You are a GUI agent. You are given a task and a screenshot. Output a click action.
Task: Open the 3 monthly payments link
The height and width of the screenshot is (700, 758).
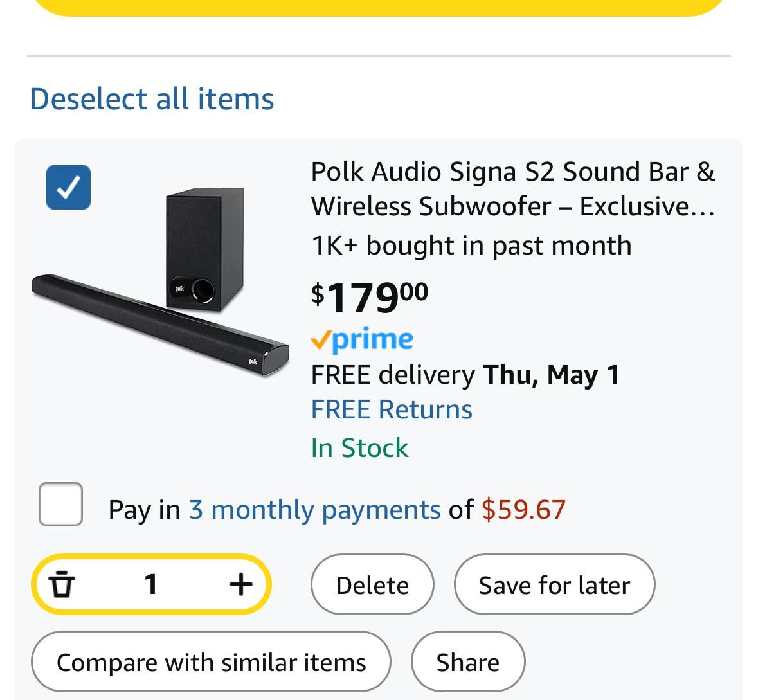[314, 510]
